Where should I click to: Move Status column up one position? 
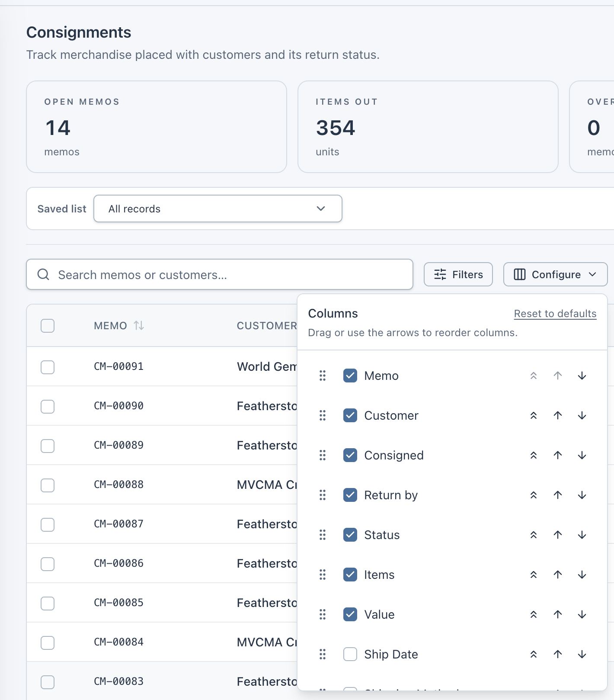[558, 535]
